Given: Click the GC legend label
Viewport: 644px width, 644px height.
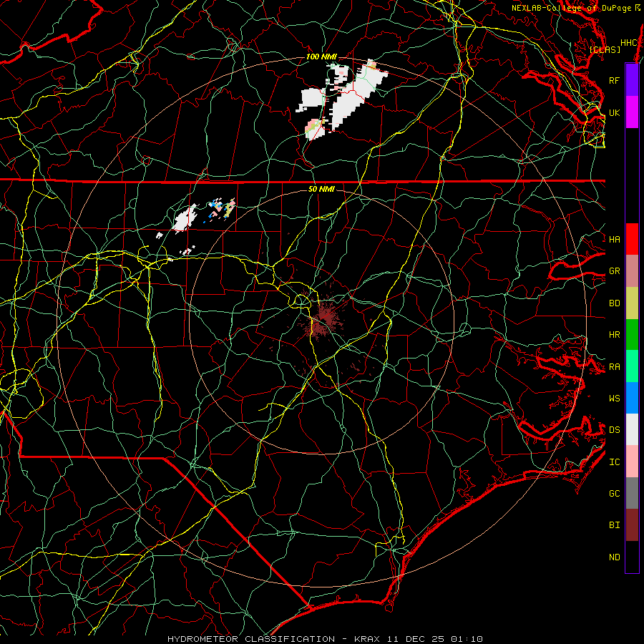Looking at the screenshot, I should point(614,493).
